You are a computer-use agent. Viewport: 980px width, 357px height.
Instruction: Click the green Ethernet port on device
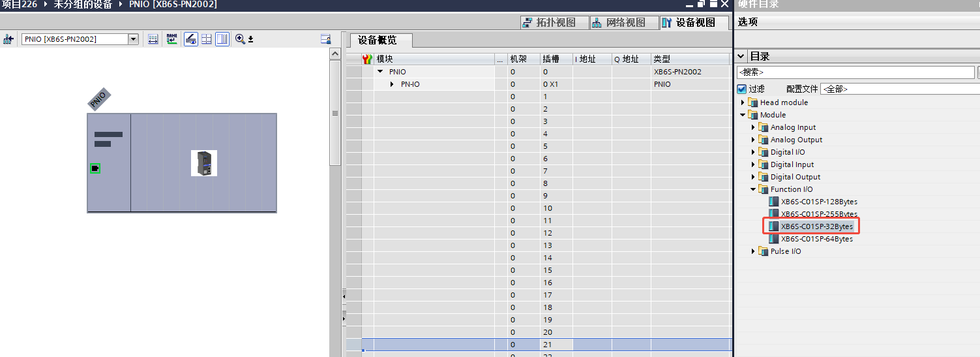[x=95, y=168]
